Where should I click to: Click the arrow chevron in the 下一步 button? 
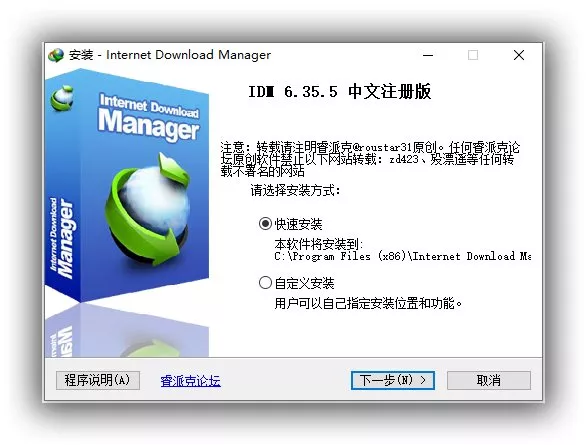[423, 380]
